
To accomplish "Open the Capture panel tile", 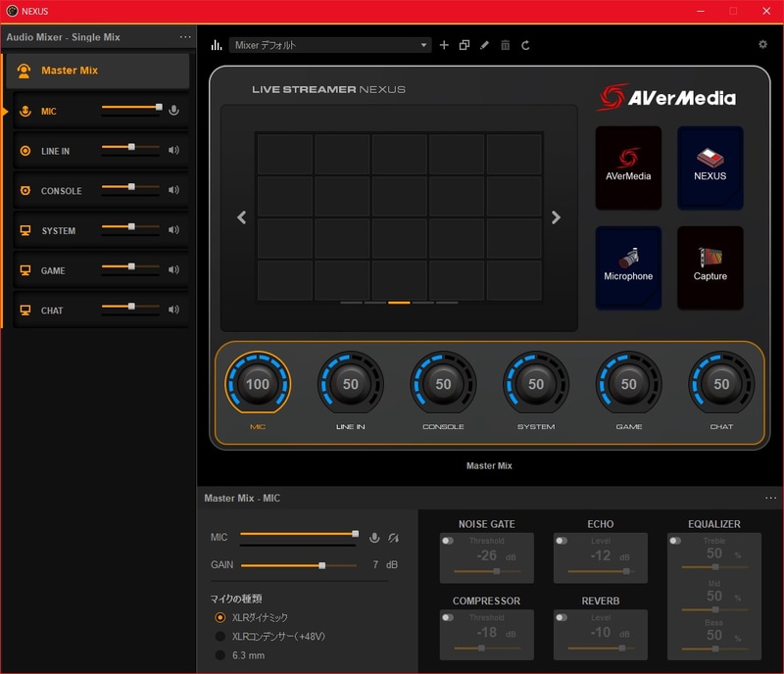I will click(710, 267).
